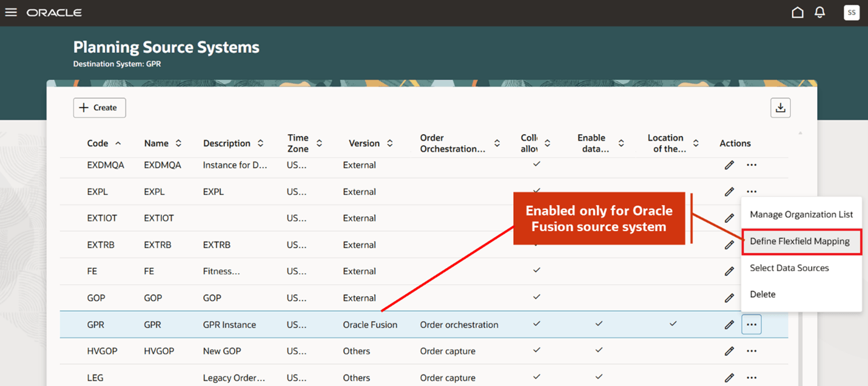Screen dimensions: 868x386
Task: Click Order capture cell for HVGOP
Action: coord(448,351)
